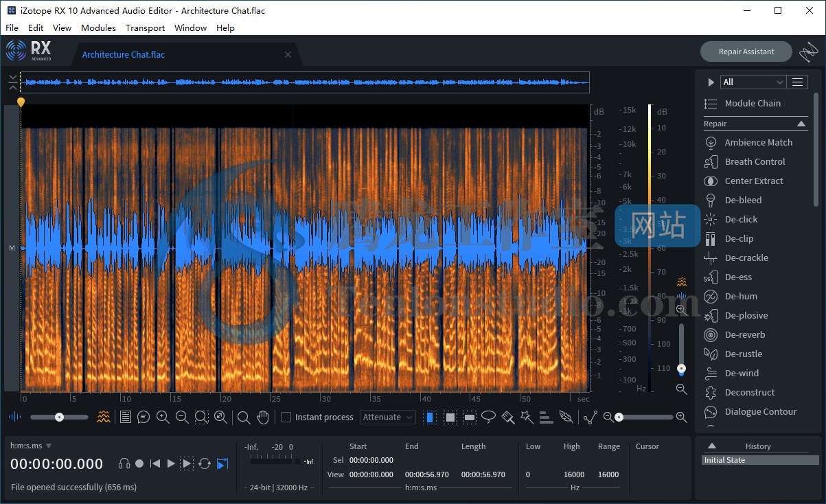Click the return to start transport button
Viewport: 826px width, 504px height.
point(155,463)
